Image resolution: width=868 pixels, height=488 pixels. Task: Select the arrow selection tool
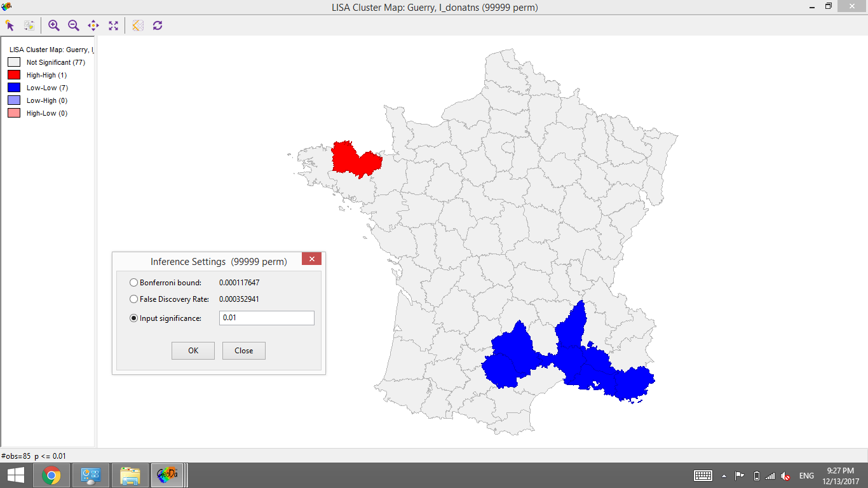[10, 25]
